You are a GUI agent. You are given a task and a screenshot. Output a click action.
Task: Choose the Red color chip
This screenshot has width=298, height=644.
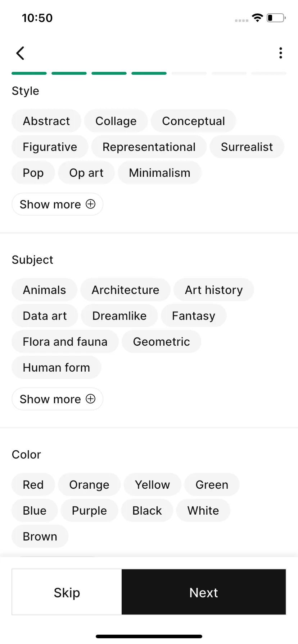pyautogui.click(x=33, y=485)
